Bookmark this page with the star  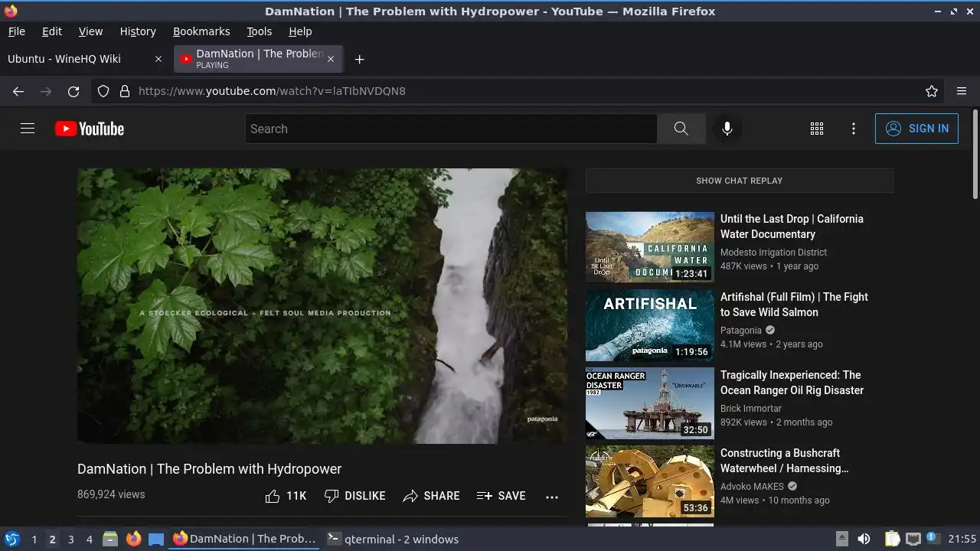[932, 91]
